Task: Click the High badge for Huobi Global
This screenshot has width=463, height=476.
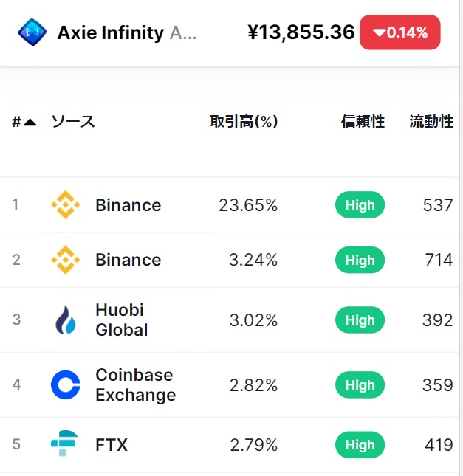Action: 360,320
